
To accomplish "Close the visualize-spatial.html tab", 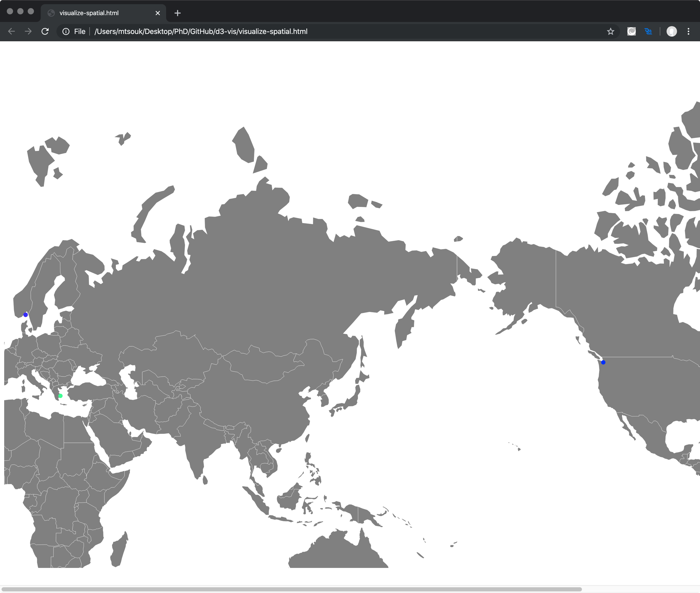I will tap(157, 13).
